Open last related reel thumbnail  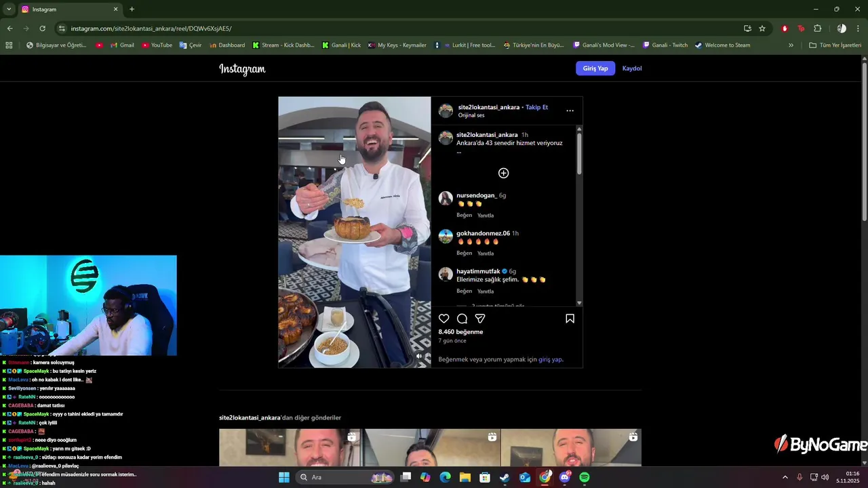(x=571, y=447)
